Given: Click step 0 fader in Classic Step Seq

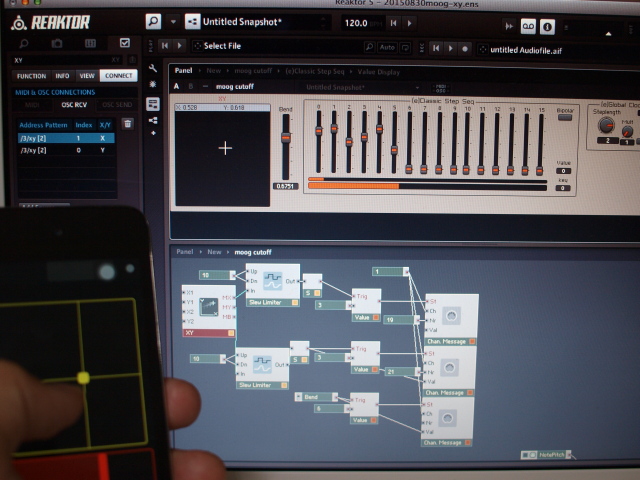Looking at the screenshot, I should pos(318,131).
